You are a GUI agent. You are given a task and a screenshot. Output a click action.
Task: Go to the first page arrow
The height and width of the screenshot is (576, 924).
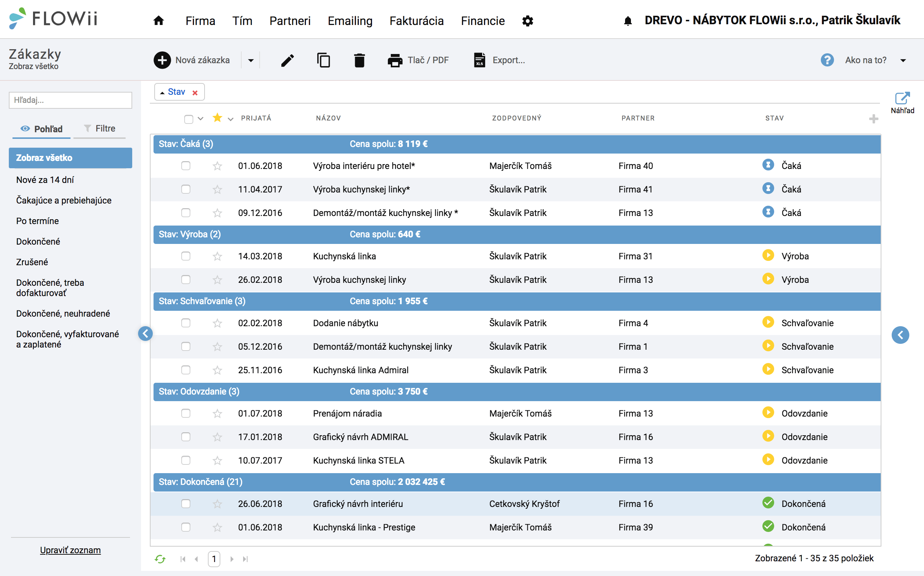pos(183,559)
